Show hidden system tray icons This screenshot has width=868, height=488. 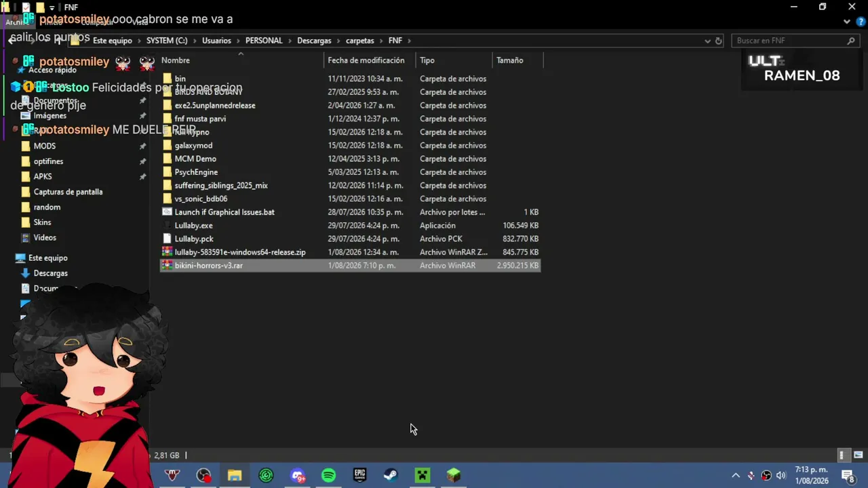[x=736, y=475]
